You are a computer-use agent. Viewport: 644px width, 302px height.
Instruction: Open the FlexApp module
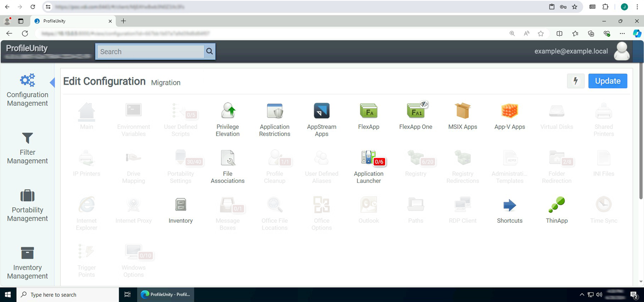[369, 116]
